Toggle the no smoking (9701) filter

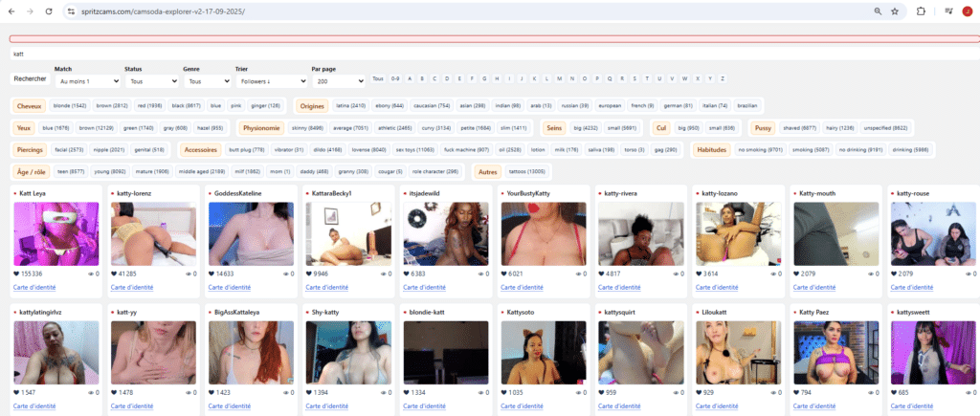pyautogui.click(x=760, y=150)
